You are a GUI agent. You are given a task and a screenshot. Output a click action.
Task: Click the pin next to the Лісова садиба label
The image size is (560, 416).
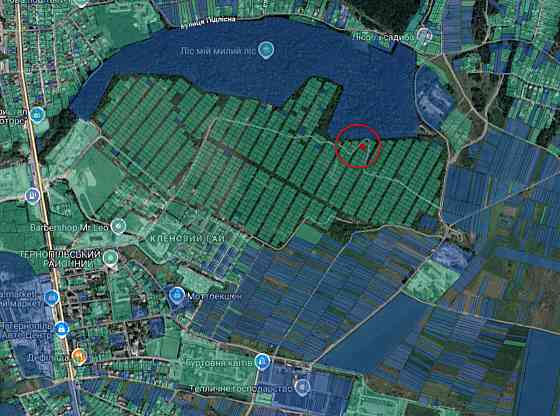(424, 35)
